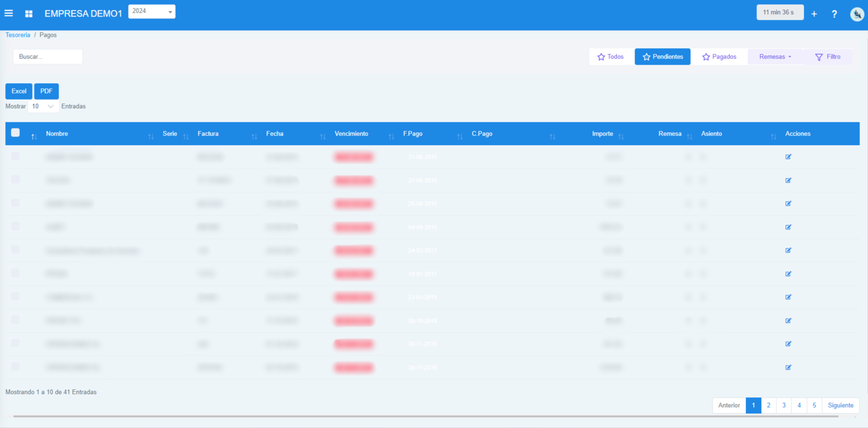Click edit icon in first table row

788,157
